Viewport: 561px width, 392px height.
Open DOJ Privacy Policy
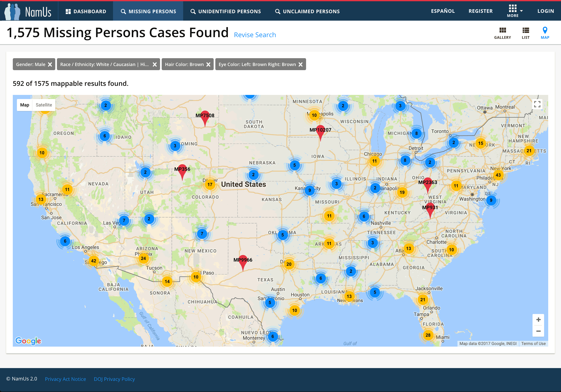coord(114,379)
